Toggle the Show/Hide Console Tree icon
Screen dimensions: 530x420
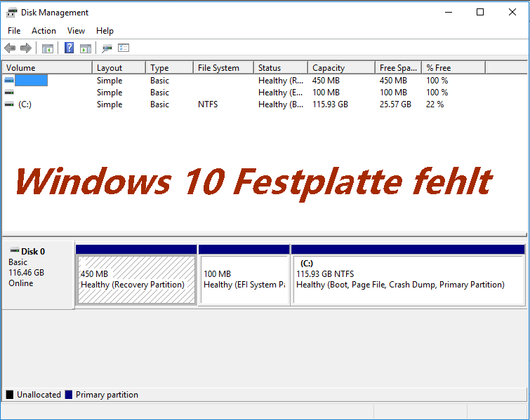47,48
